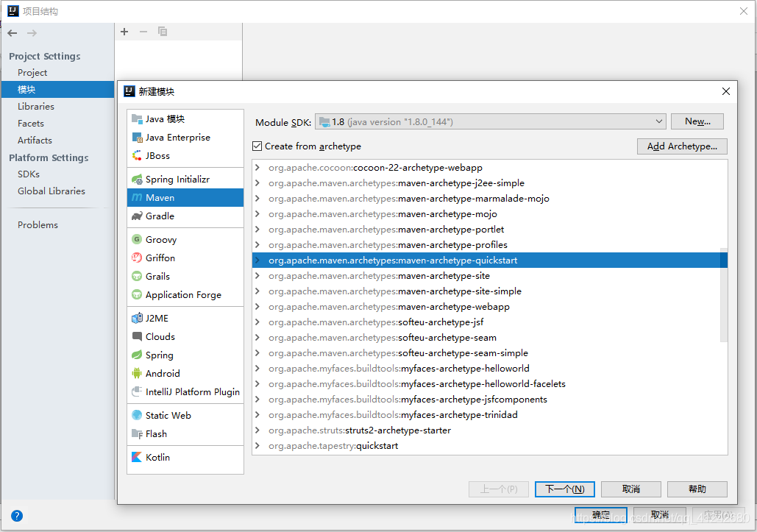Close the 新建模块 dialog
The image size is (757, 532).
[x=725, y=91]
